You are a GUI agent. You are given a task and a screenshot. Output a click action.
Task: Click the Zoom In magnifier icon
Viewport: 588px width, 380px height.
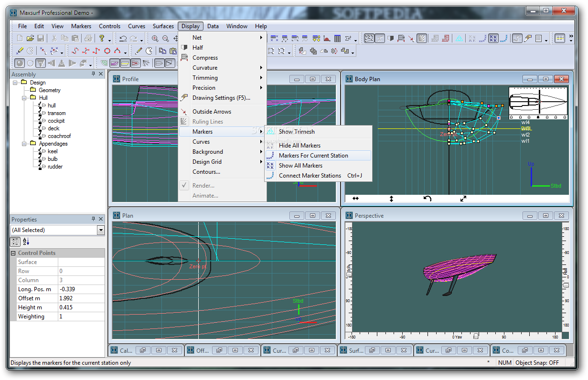point(155,39)
